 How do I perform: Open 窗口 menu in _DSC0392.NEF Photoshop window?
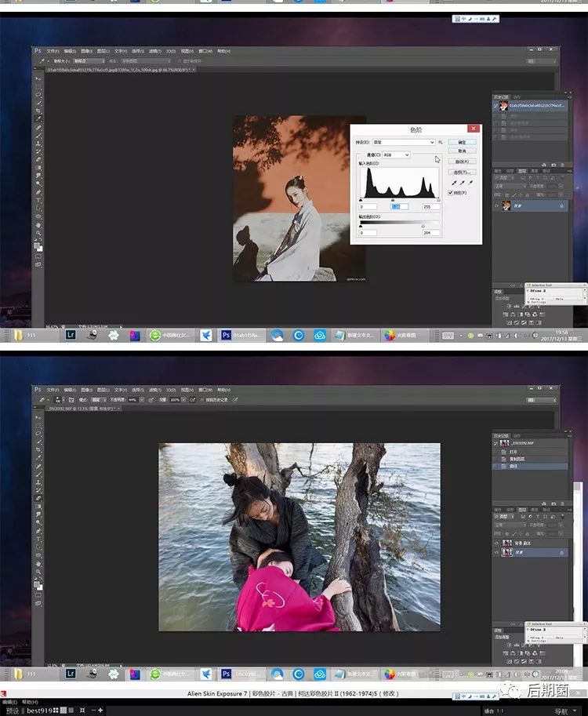pos(205,390)
